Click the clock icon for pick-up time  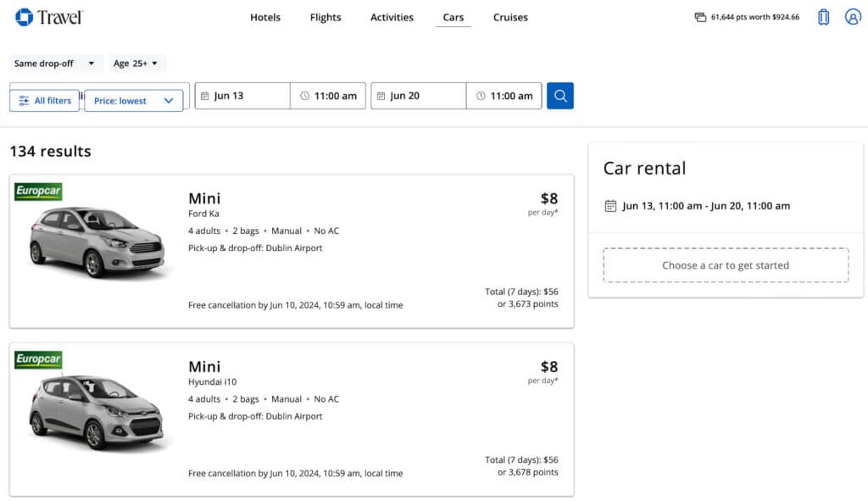point(305,96)
